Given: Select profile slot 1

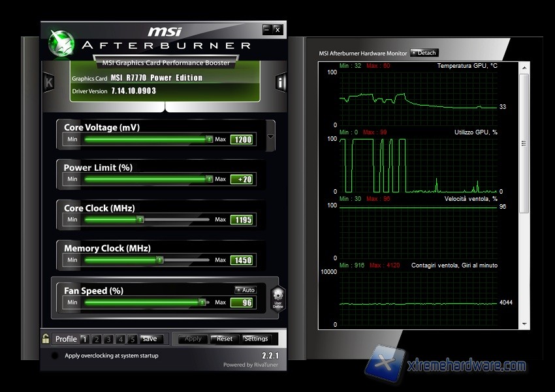Looking at the screenshot, I should click(84, 339).
